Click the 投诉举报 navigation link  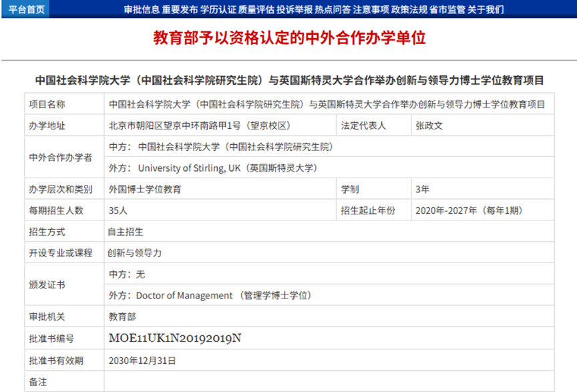click(x=295, y=9)
